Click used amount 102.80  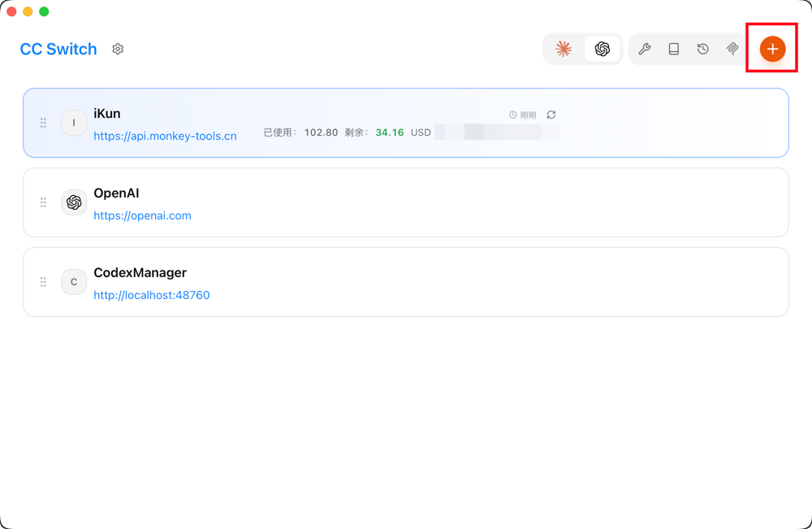pos(321,132)
